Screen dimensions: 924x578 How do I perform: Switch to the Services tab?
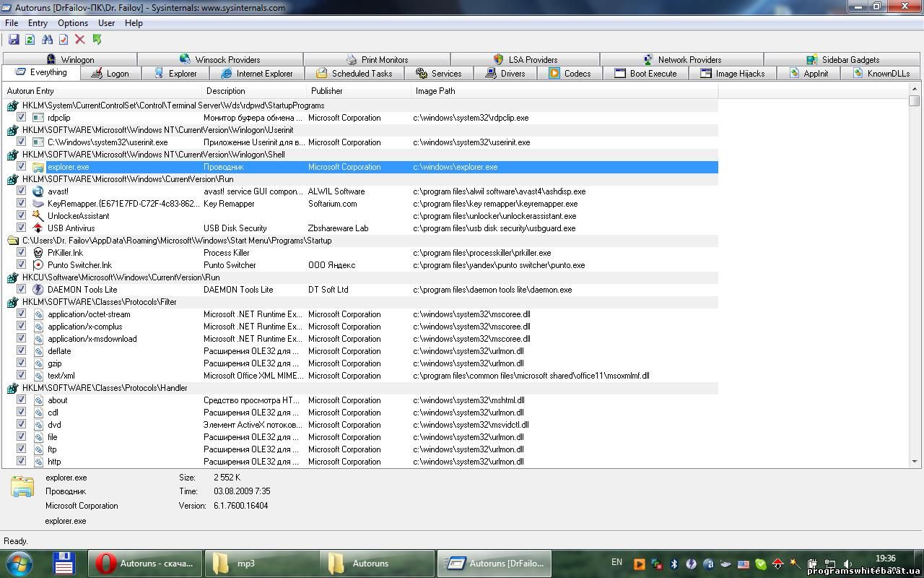click(x=438, y=73)
